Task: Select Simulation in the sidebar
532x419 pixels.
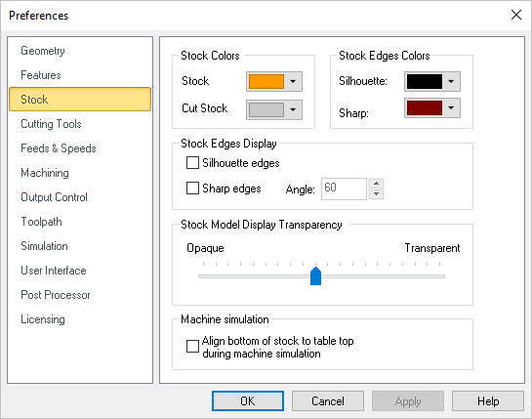Action: coord(44,246)
